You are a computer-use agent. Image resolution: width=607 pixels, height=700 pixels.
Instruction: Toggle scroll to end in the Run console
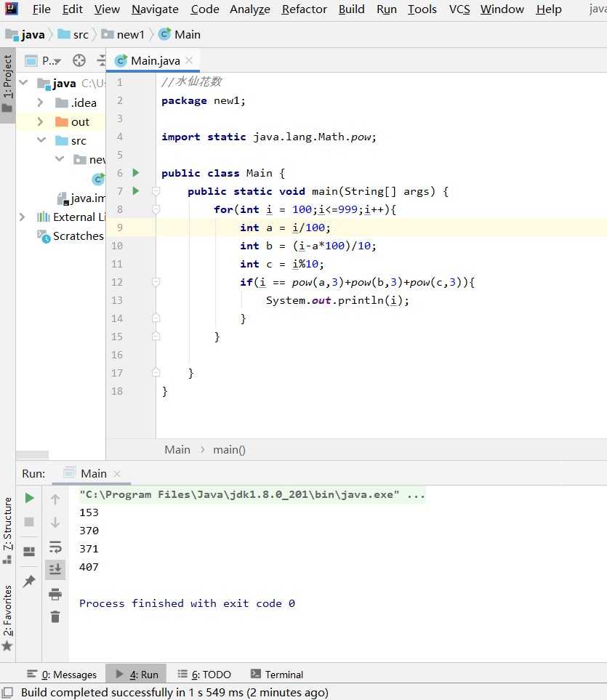click(55, 569)
